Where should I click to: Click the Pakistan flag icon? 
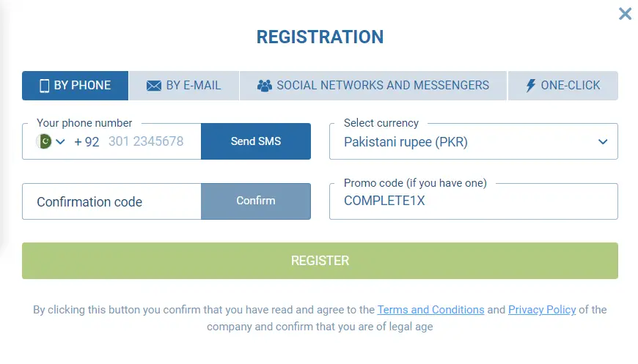pyautogui.click(x=45, y=141)
